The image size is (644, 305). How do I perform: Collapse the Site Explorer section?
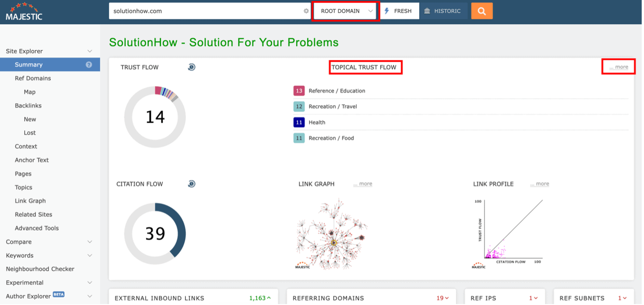90,51
